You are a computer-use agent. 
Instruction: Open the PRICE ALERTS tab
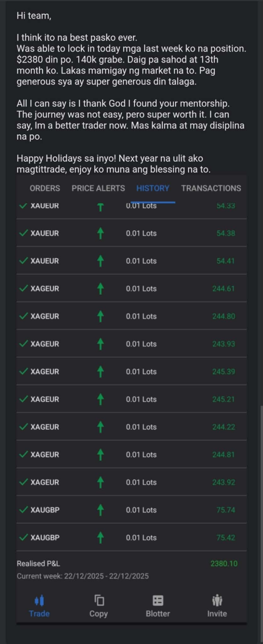(98, 188)
